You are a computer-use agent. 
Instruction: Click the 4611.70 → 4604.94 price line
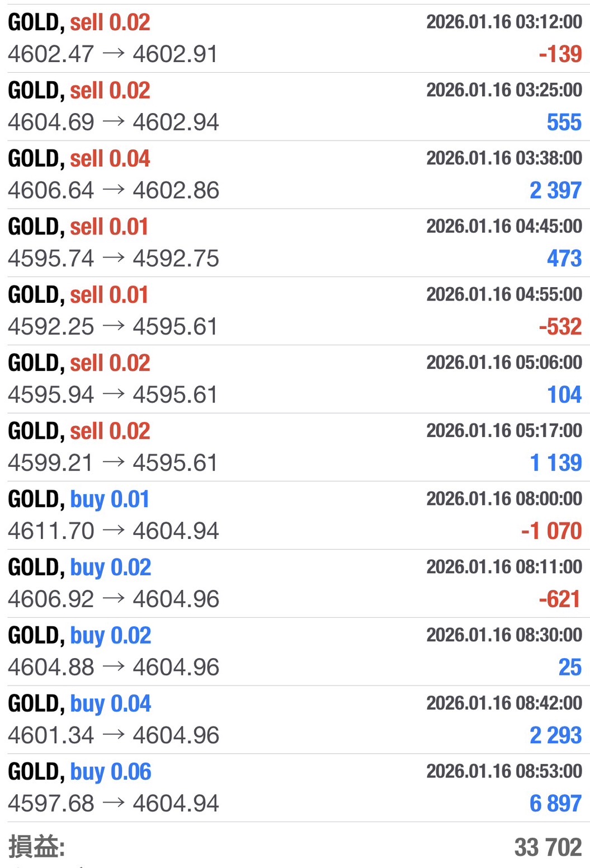pos(114,531)
